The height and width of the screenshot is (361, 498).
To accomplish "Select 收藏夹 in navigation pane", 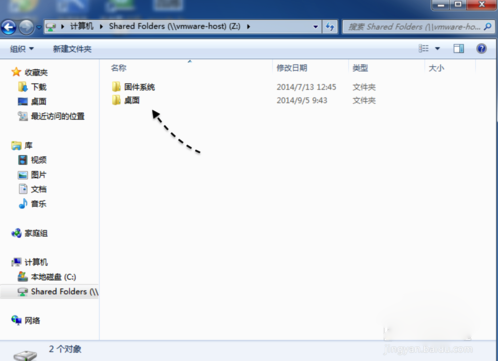I will point(36,72).
